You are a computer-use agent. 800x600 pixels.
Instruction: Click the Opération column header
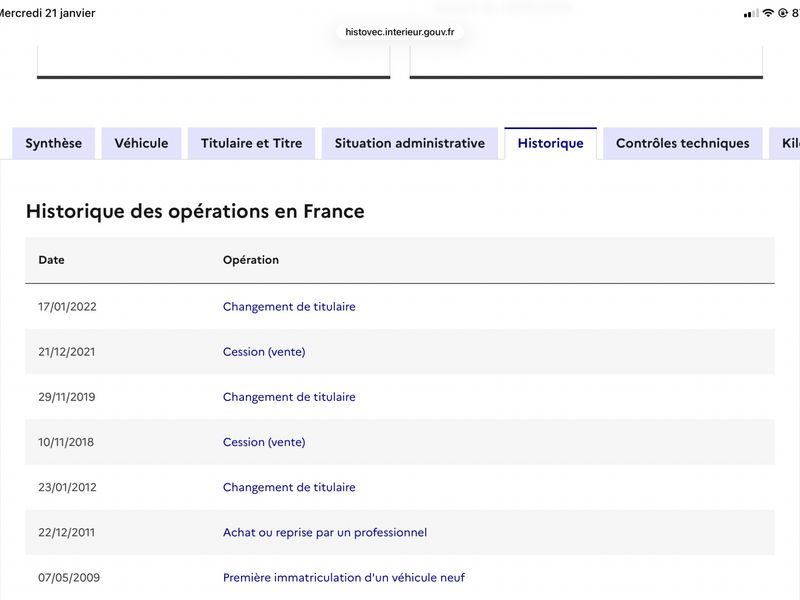(251, 260)
